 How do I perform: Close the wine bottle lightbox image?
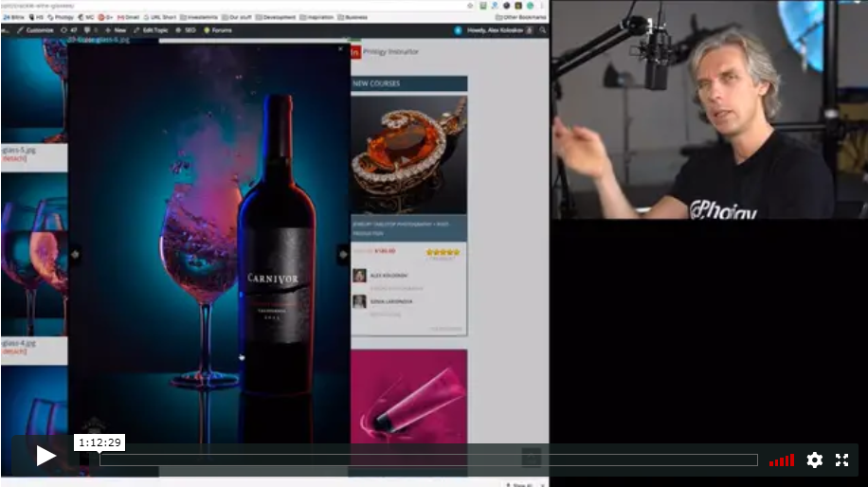[x=340, y=49]
